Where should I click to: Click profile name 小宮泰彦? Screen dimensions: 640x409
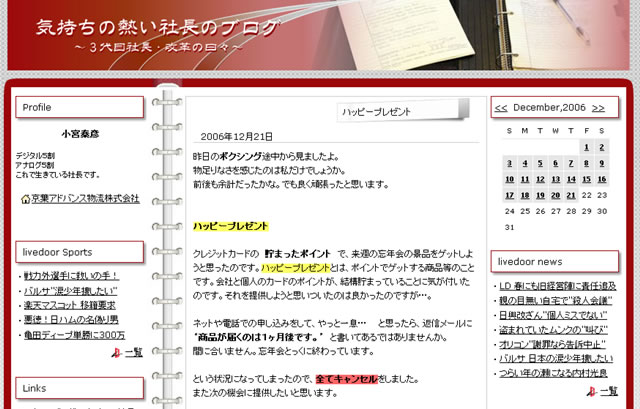click(80, 134)
